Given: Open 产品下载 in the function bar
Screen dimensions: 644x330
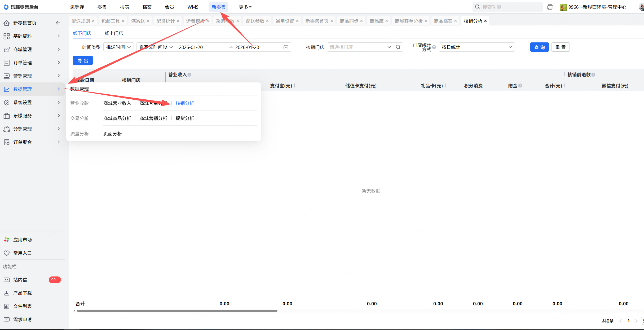Looking at the screenshot, I should tap(23, 293).
